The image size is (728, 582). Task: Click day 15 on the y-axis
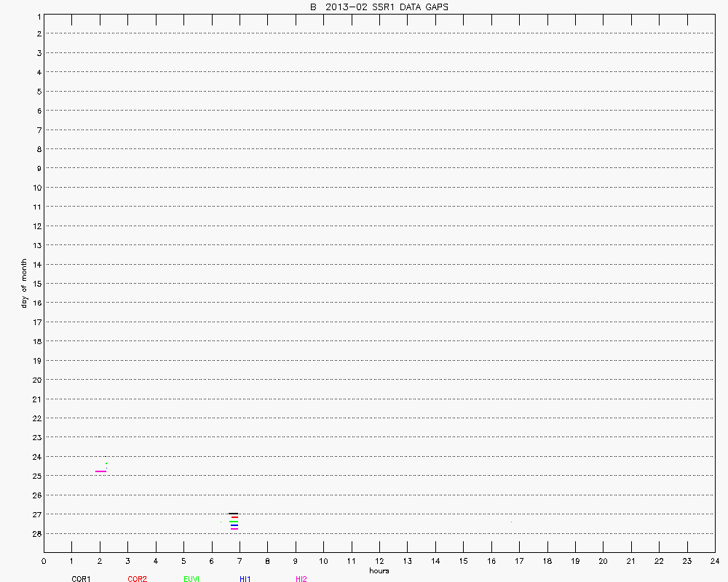(x=35, y=284)
